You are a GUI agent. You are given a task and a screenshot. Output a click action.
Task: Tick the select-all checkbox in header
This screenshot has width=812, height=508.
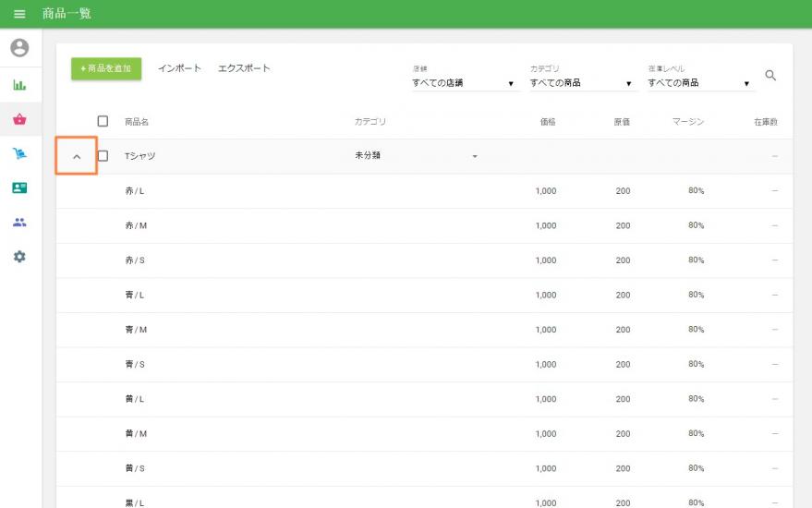103,121
